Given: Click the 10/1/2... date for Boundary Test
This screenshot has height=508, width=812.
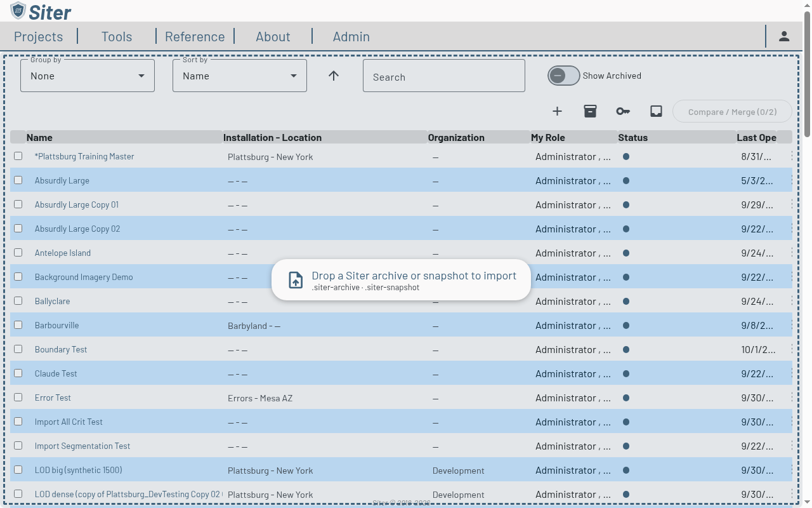Looking at the screenshot, I should pyautogui.click(x=758, y=349).
